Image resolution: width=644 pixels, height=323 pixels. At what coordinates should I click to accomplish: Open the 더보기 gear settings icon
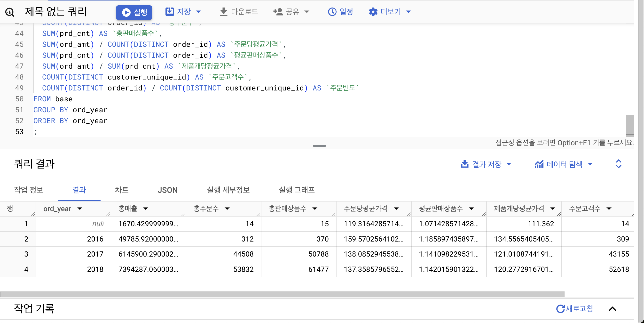[373, 12]
